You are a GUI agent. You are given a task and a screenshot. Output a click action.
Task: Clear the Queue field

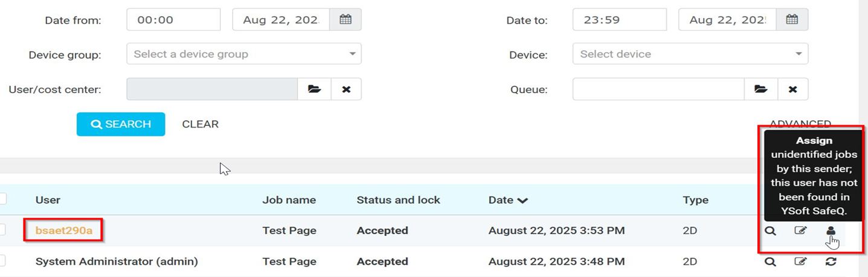click(792, 89)
